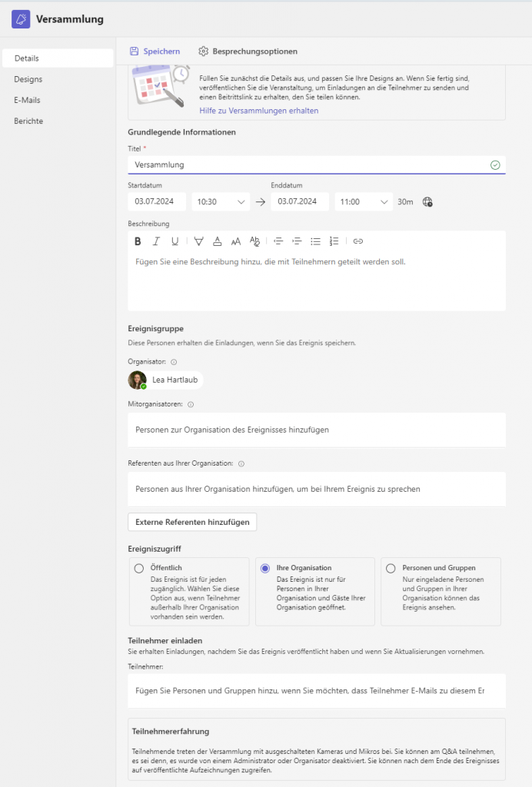532x787 pixels.
Task: Toggle italic formatting icon
Action: (x=156, y=241)
